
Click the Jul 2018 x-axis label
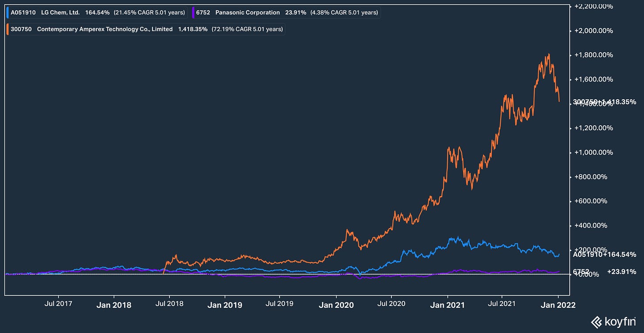[169, 304]
